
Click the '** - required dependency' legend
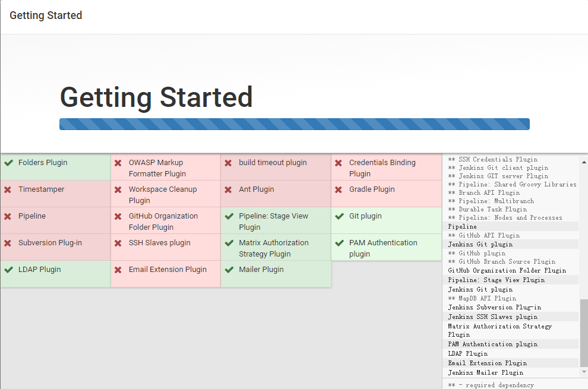tap(491, 385)
